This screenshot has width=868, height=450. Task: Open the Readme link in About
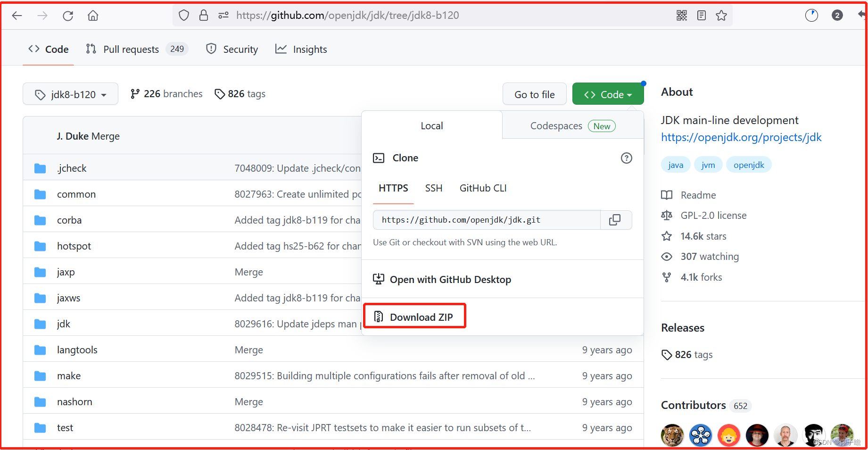pyautogui.click(x=689, y=195)
